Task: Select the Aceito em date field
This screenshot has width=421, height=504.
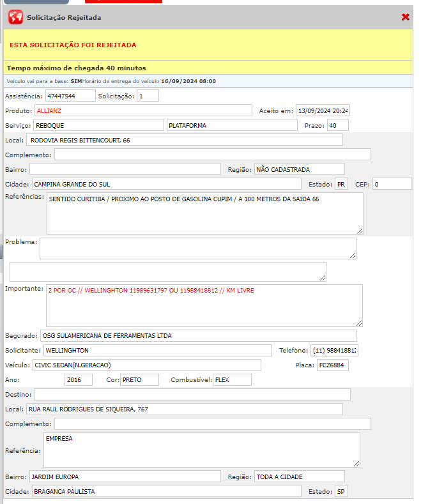Action: 323,111
